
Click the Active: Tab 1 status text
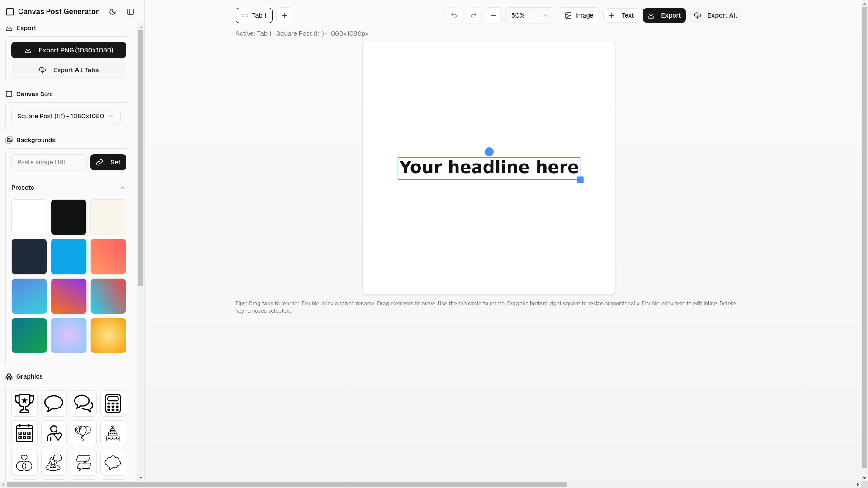(302, 33)
